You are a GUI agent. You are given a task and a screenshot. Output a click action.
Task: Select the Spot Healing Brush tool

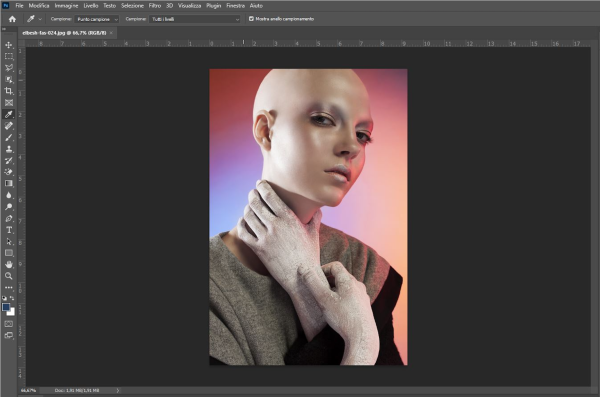pyautogui.click(x=8, y=126)
